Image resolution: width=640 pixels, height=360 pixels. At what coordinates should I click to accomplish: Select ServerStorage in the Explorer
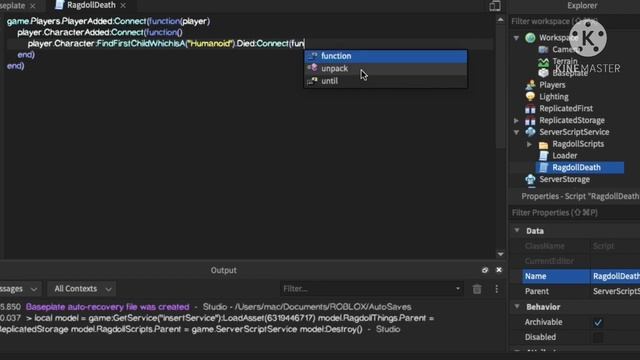tap(564, 179)
